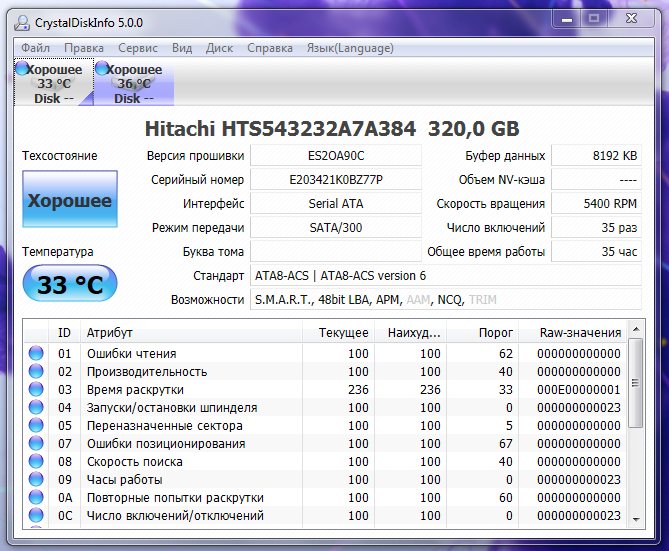Click status orb for Повторные попытки раскрутки
Image resolution: width=669 pixels, height=551 pixels.
[36, 497]
